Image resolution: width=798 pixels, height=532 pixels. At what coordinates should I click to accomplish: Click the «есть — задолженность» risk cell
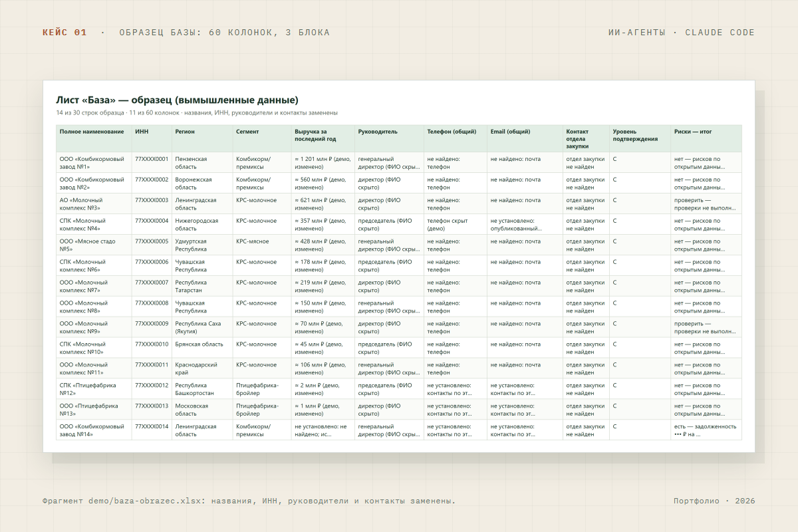pos(706,430)
